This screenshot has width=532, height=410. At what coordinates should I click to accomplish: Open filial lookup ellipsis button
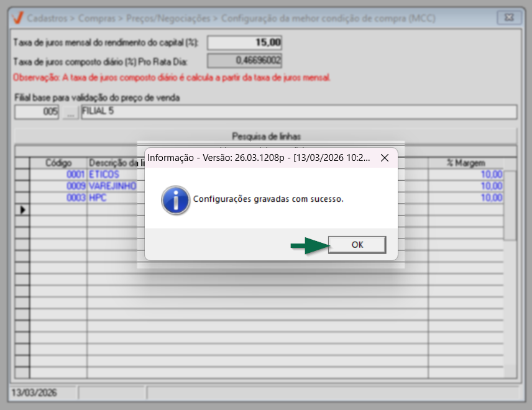pos(70,112)
